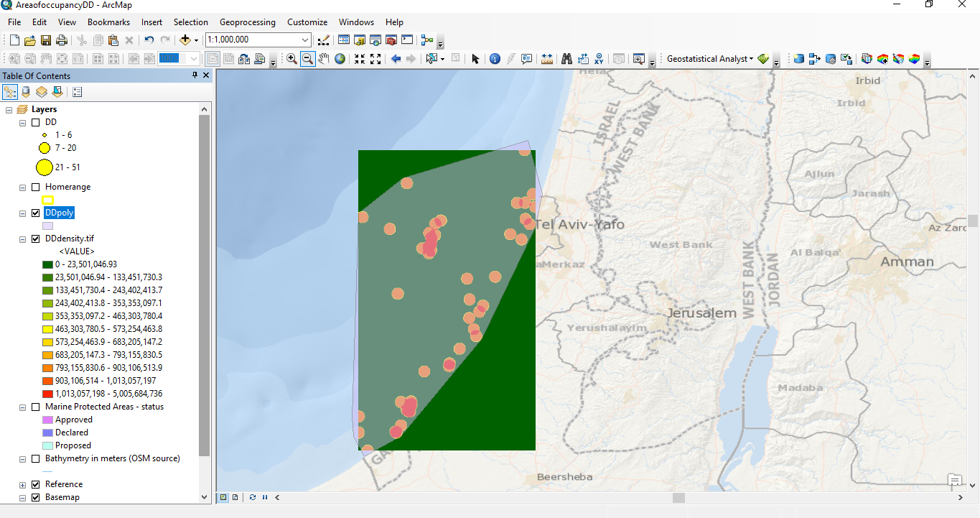Print the map with printer icon
980x518 pixels.
coord(62,40)
